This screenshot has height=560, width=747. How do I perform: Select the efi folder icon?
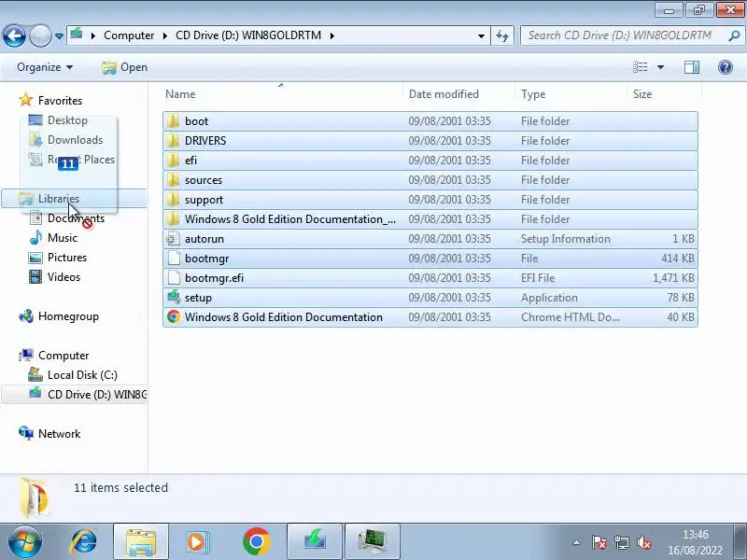coord(174,160)
